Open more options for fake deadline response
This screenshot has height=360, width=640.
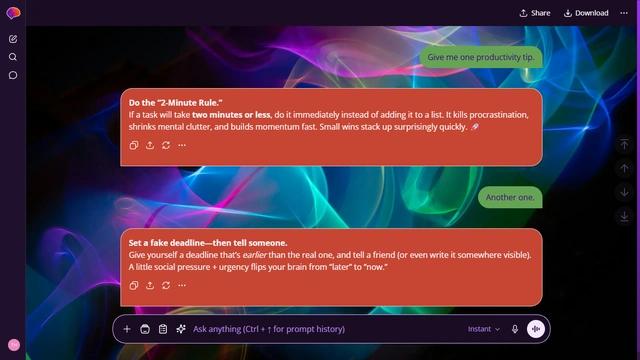182,285
